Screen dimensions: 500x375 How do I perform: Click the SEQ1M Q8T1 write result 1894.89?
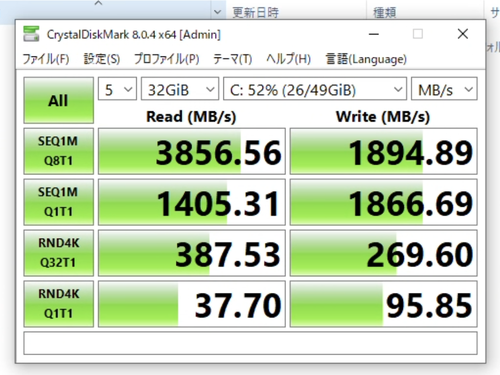[384, 151]
